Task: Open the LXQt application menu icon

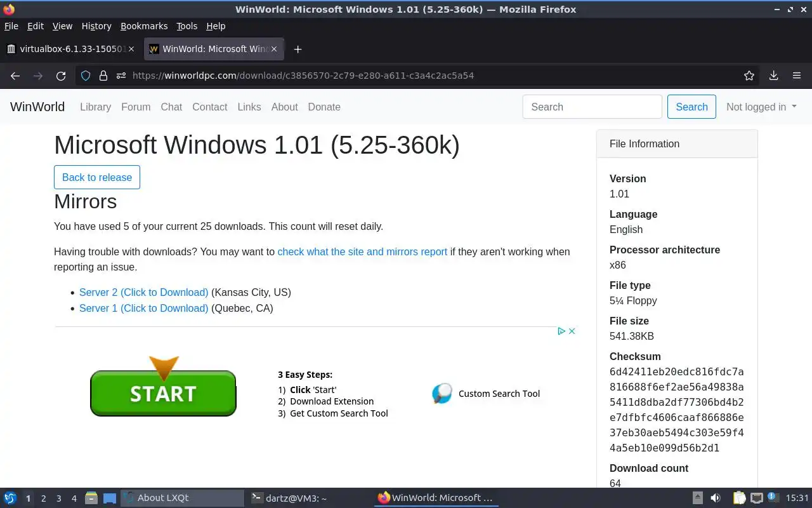Action: pos(10,498)
